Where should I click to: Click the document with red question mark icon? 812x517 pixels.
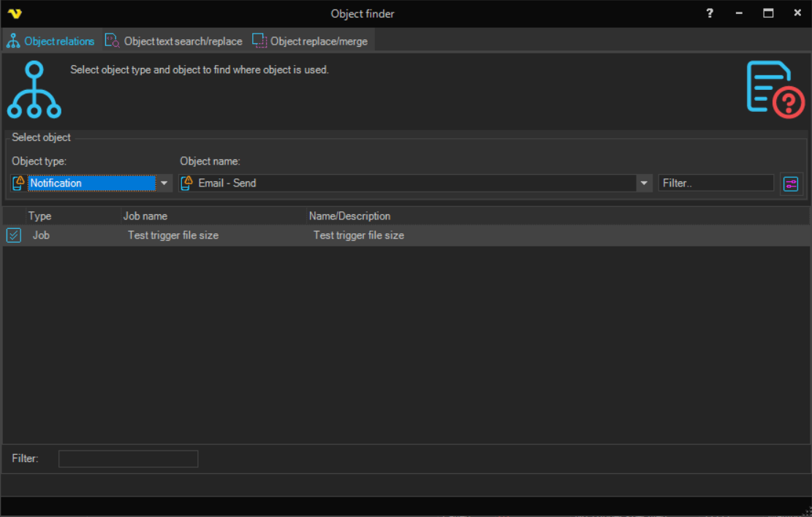pos(775,89)
